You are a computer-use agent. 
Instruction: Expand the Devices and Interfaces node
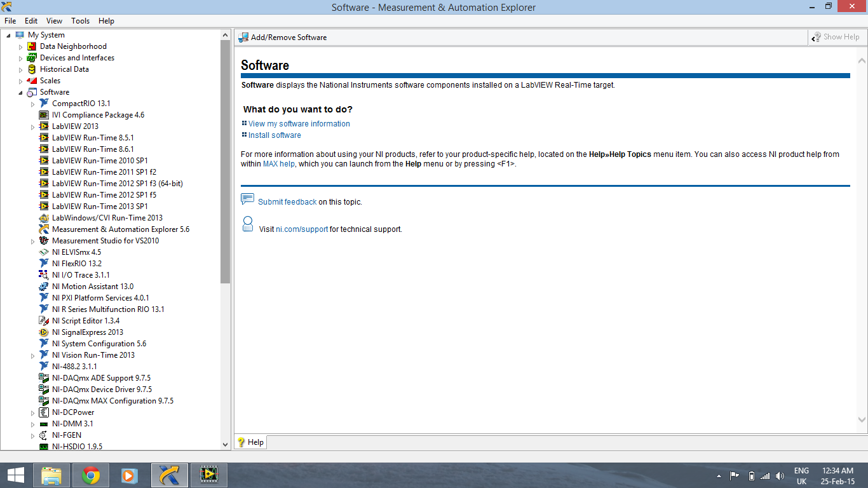tap(20, 58)
